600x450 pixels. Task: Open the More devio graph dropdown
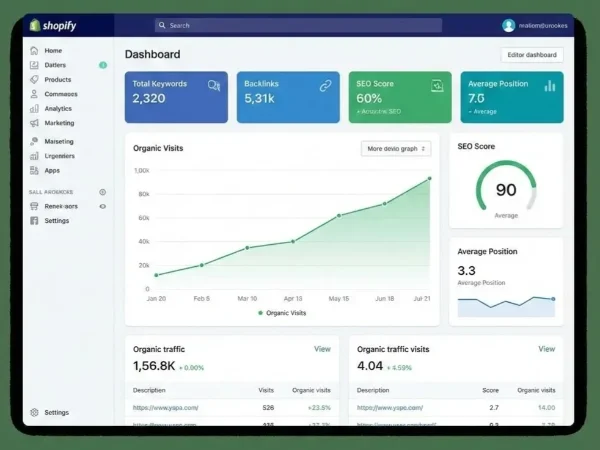(x=396, y=148)
